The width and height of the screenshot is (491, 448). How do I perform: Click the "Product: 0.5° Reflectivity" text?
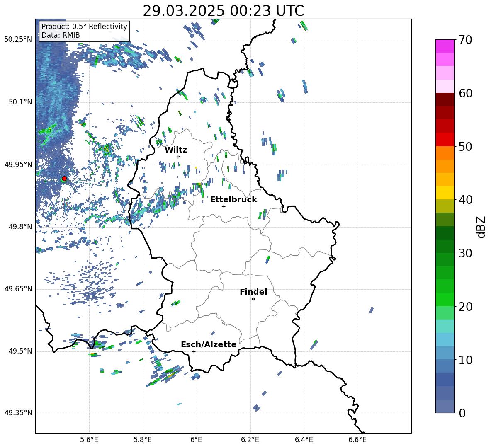(x=84, y=26)
